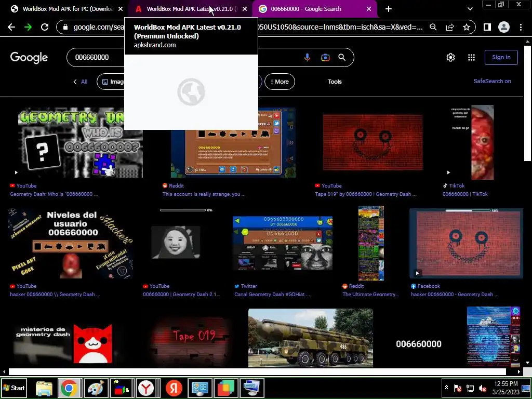Open the grayscale smiling face thumbnail
Screen dimensions: 532x399
pos(176,242)
